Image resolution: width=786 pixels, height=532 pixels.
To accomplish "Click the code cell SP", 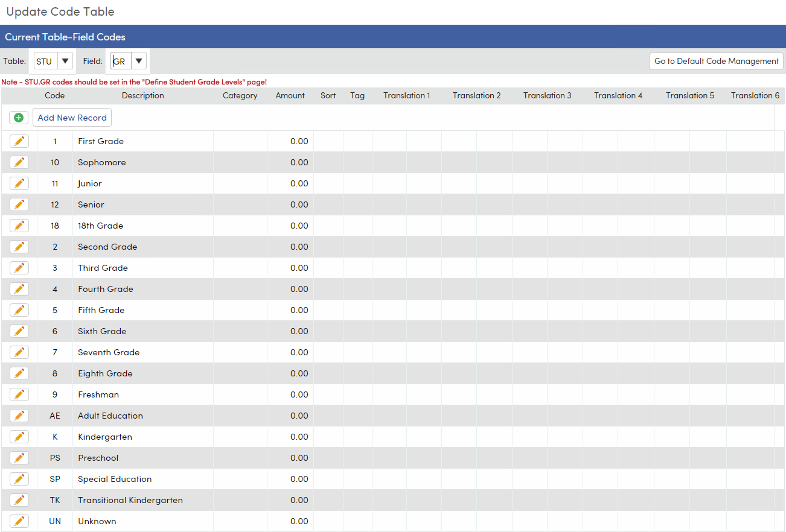I will 55,479.
